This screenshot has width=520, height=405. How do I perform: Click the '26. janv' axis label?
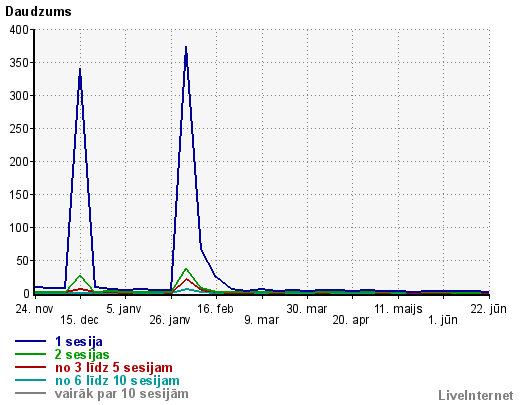tap(170, 320)
